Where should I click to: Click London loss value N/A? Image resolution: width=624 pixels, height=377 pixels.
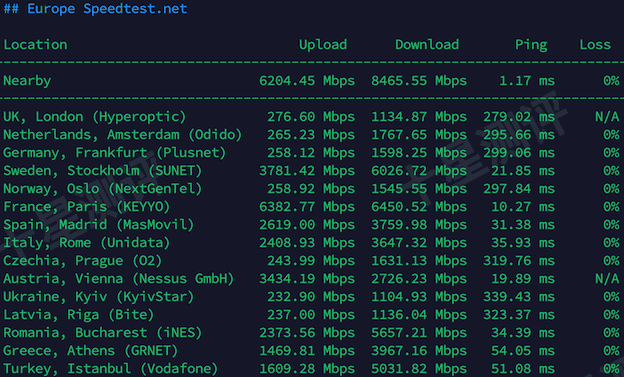coord(607,117)
